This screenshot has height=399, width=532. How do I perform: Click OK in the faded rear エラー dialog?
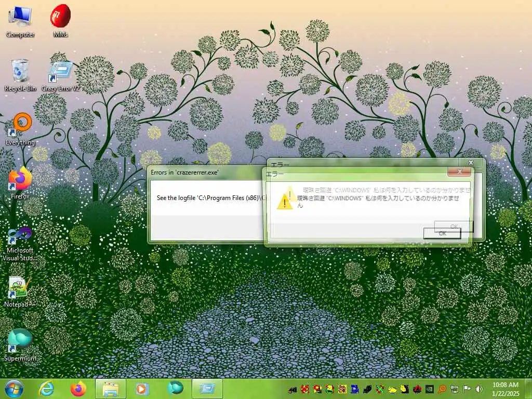pyautogui.click(x=454, y=227)
